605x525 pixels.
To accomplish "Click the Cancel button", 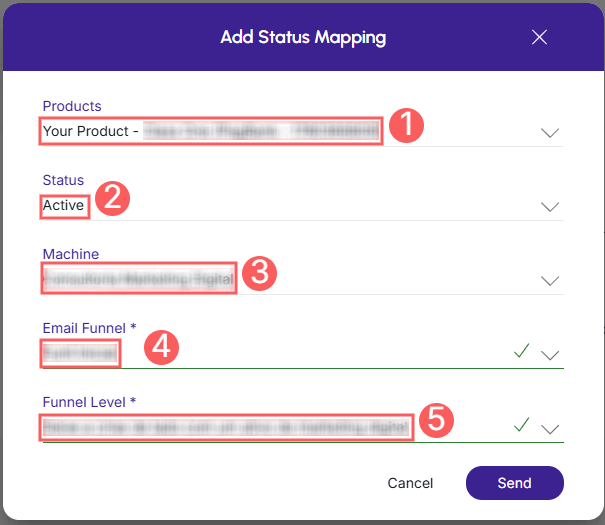I will point(410,483).
